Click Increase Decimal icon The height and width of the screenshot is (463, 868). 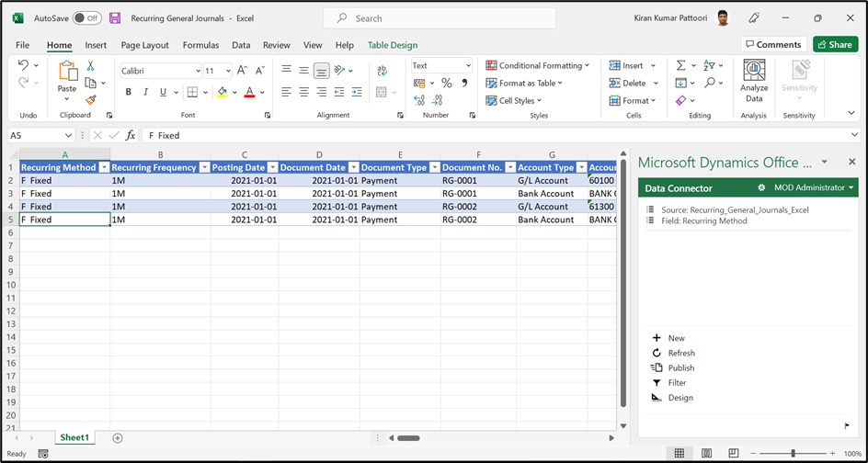coord(419,100)
